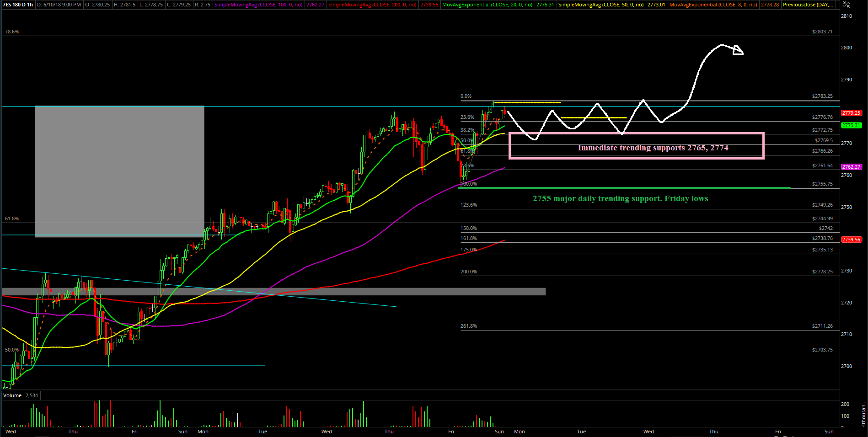Click the O: 2780.25 open value
The height and width of the screenshot is (437, 868).
tap(97, 5)
